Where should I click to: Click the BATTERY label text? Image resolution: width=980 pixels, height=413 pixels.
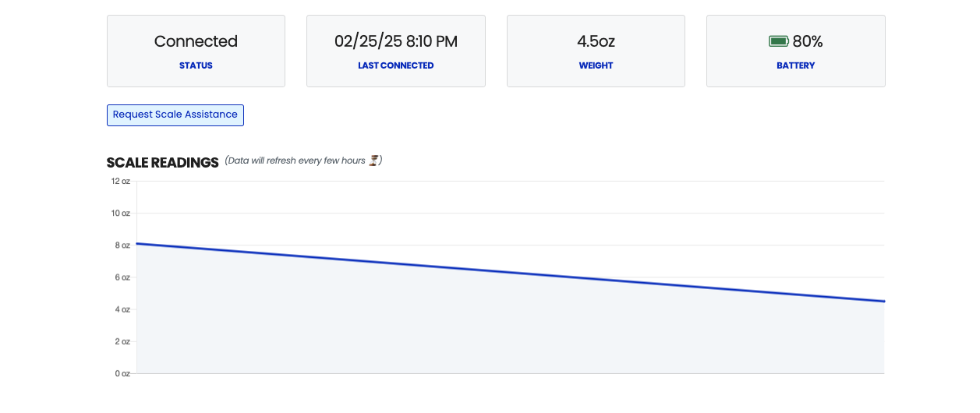click(x=795, y=65)
